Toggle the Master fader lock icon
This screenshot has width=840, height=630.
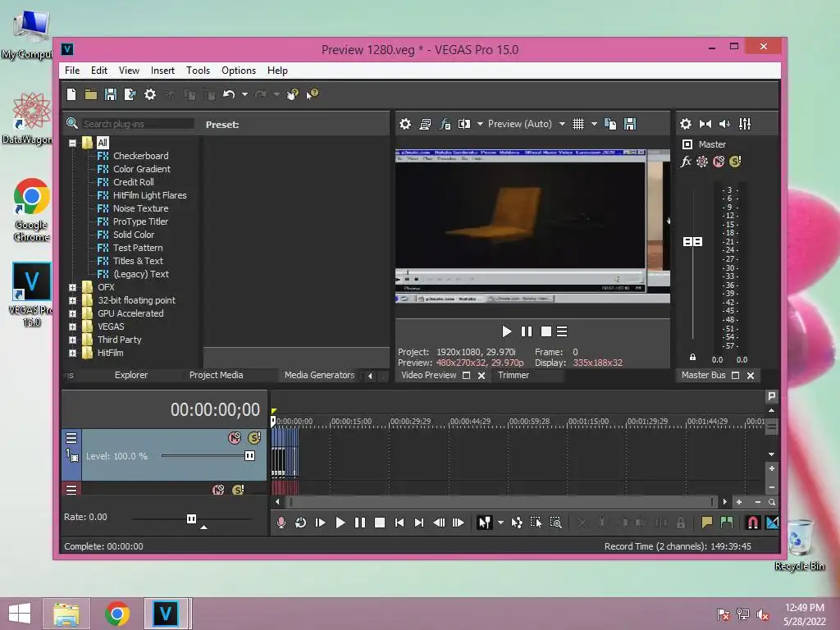coord(692,357)
